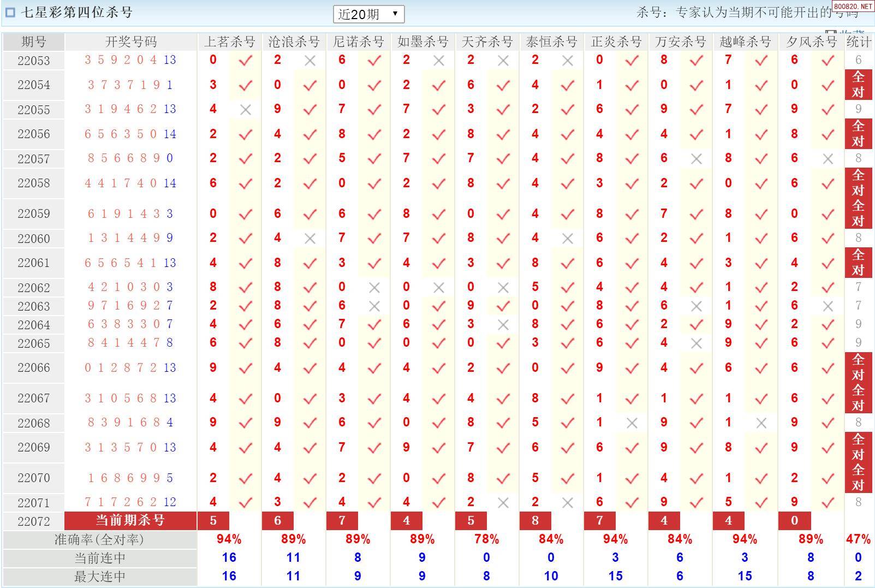Click the X mark for 天齐杀号 in row 22064
The image size is (875, 588).
tap(503, 325)
